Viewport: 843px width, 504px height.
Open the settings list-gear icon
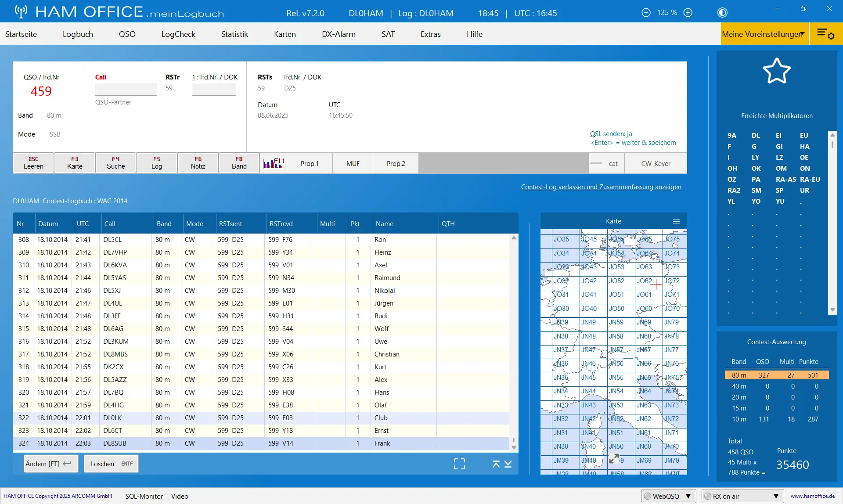pyautogui.click(x=825, y=33)
